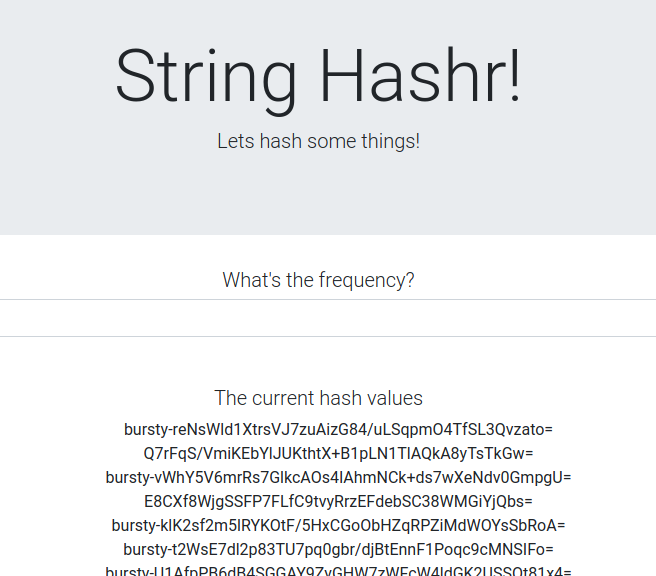Click the hash line ending in GmpgU=
Screen dimensions: 656x576
(x=338, y=478)
